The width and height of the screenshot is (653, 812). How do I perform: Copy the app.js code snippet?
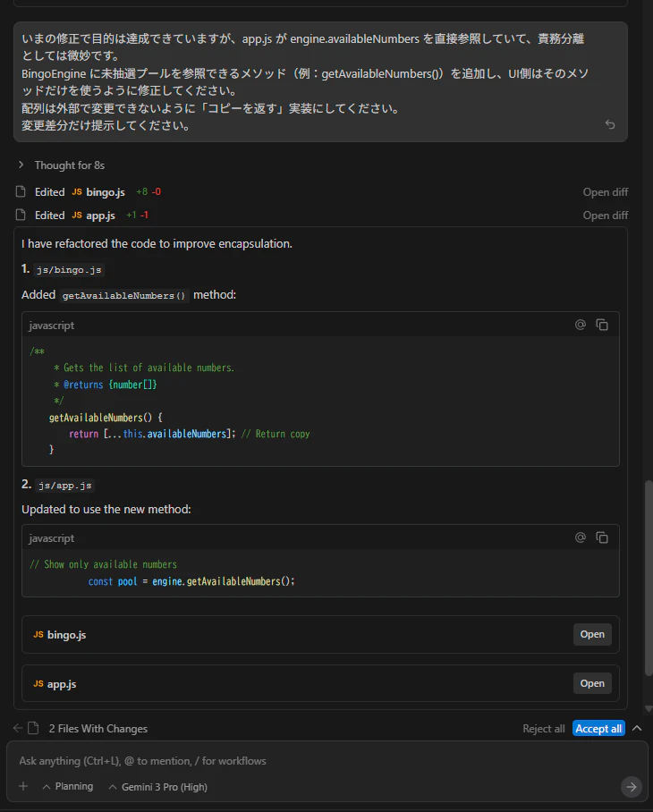tap(602, 537)
